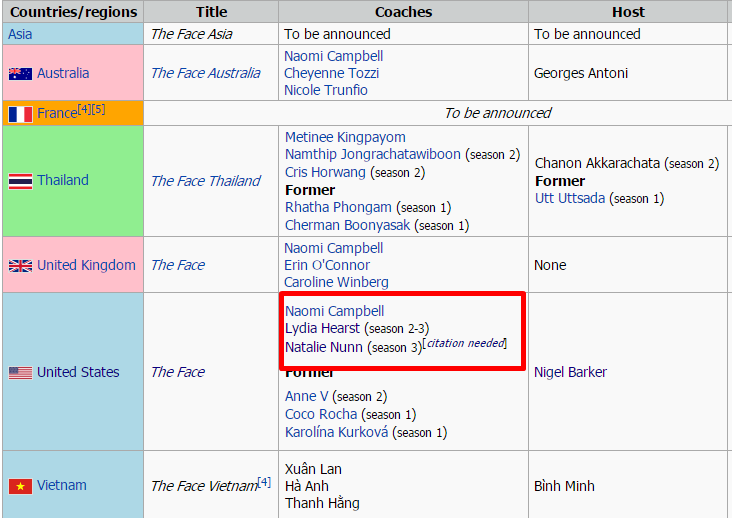Open the Anne V link

click(x=306, y=396)
